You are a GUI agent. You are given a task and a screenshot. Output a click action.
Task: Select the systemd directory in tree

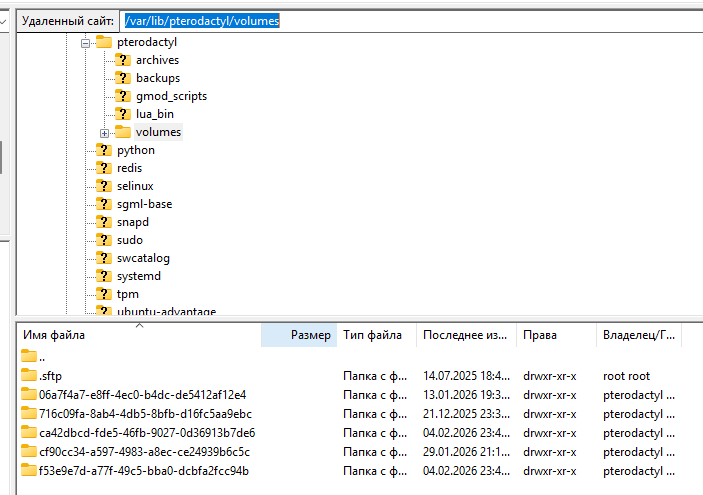[x=138, y=276]
